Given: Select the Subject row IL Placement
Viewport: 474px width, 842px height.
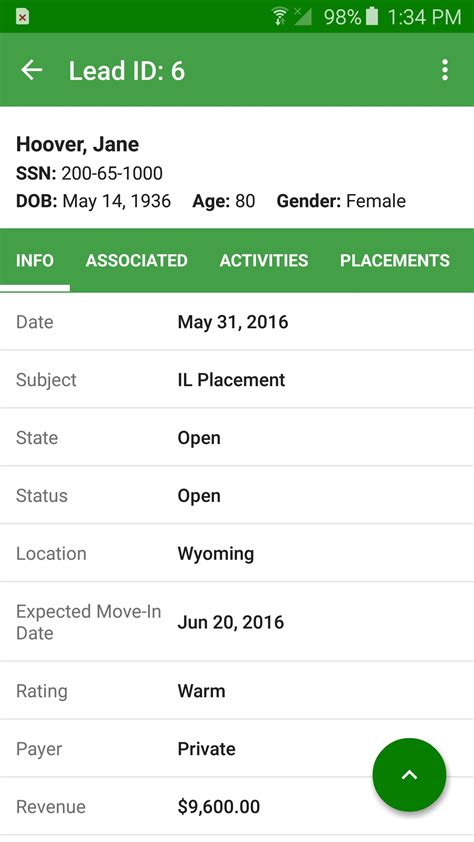Looking at the screenshot, I should tap(237, 380).
